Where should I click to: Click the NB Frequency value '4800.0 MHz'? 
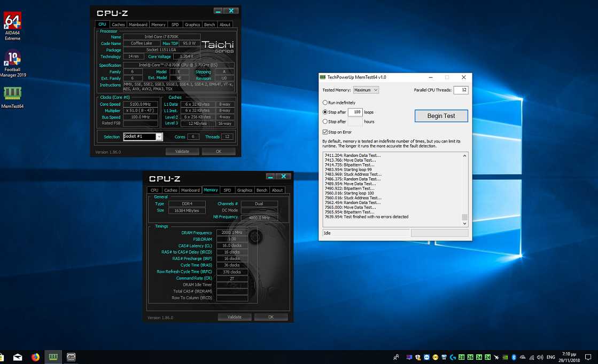259,218
